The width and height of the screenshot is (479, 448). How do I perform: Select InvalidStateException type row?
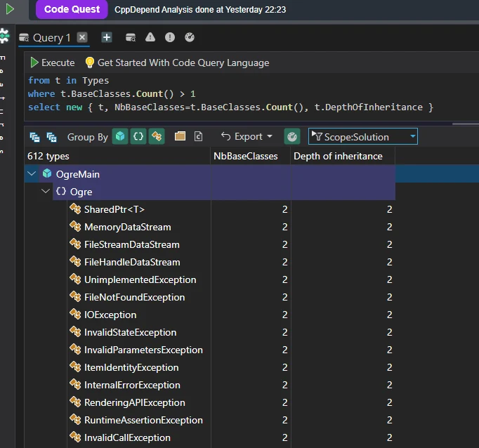tap(231, 332)
